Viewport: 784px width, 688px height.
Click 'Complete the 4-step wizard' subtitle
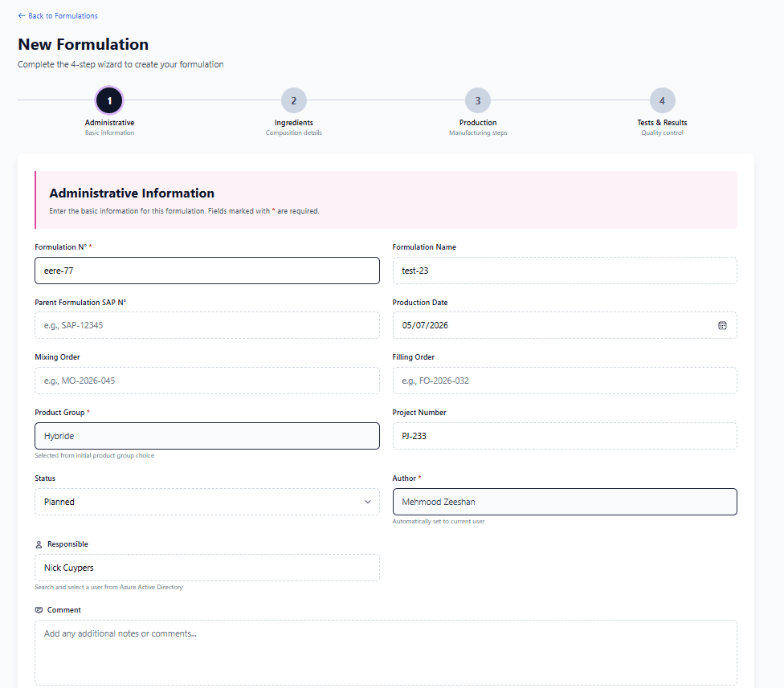coord(120,64)
